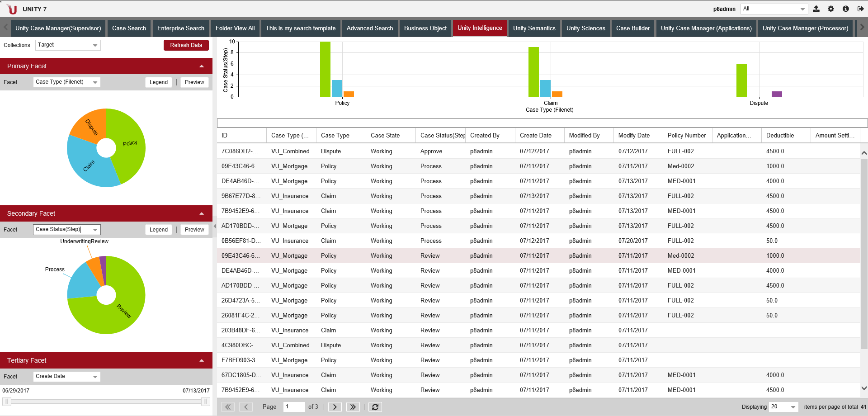Go to the next page of results
Viewport: 868px width, 416px height.
click(335, 407)
